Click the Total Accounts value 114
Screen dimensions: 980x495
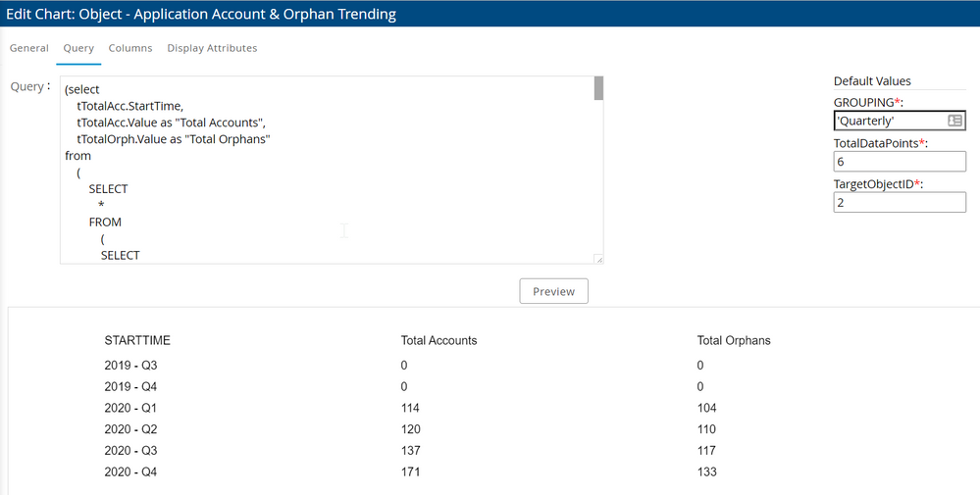410,408
